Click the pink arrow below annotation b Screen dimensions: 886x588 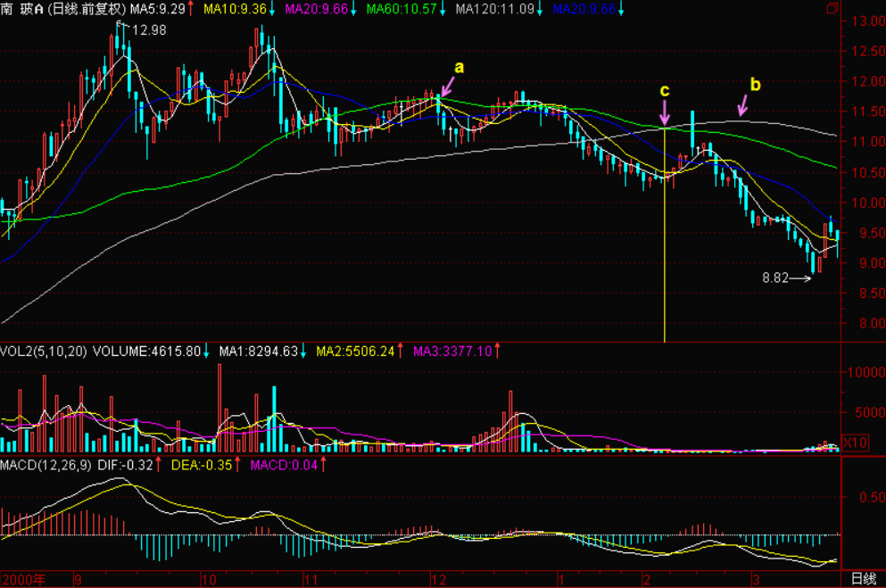pyautogui.click(x=743, y=104)
